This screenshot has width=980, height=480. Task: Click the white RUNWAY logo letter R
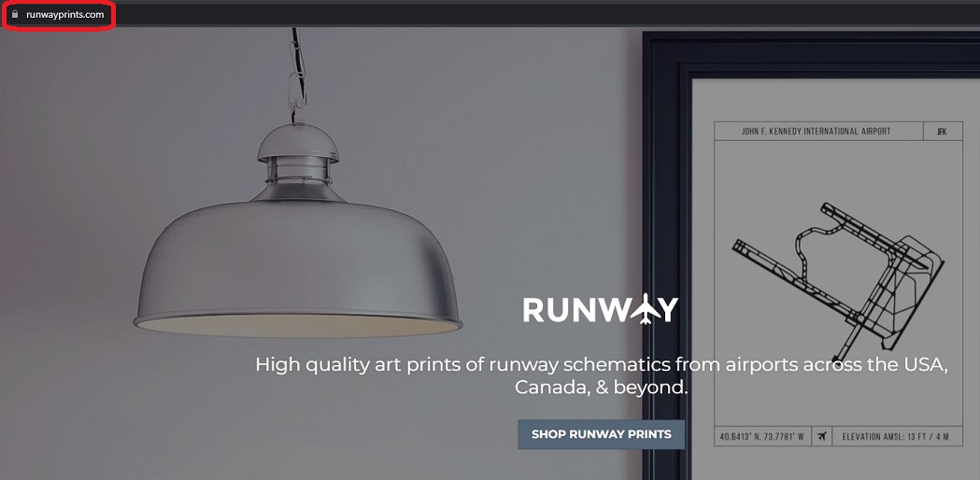(535, 309)
